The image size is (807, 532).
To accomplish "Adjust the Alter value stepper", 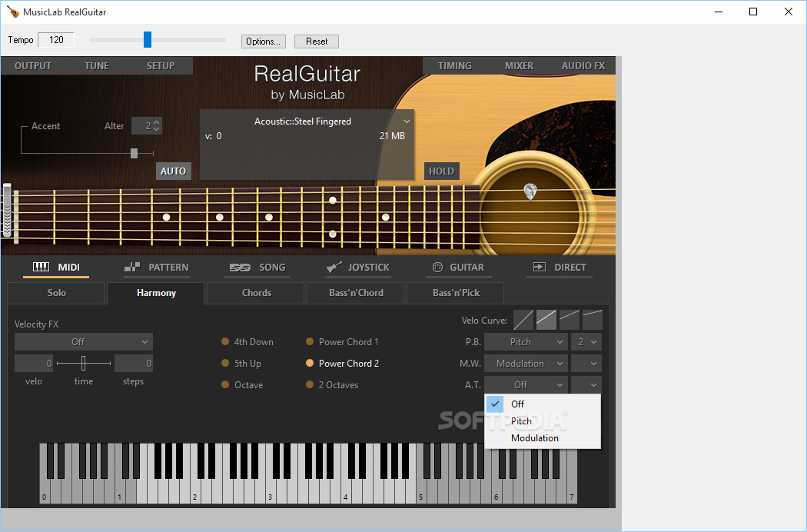I will 157,125.
